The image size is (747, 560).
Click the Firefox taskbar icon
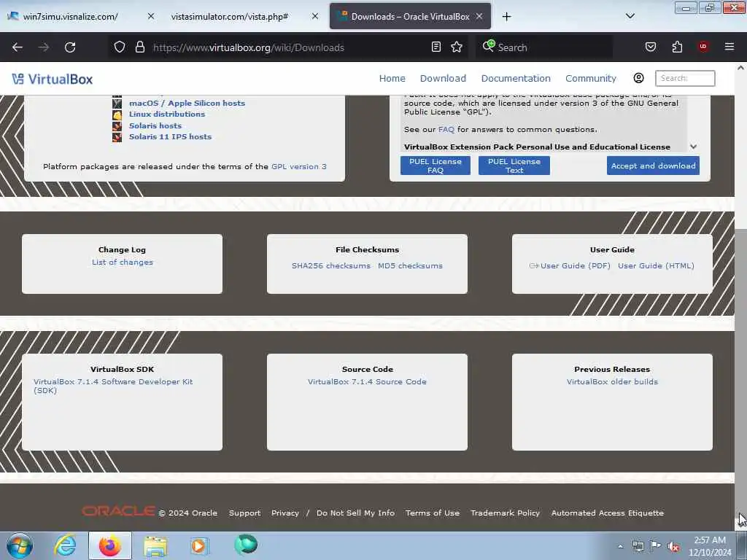(109, 545)
